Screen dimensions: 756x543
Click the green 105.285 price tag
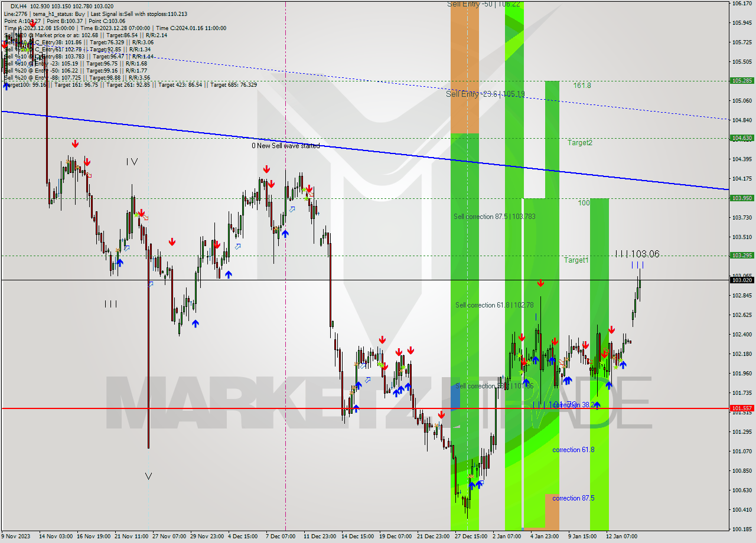(742, 81)
